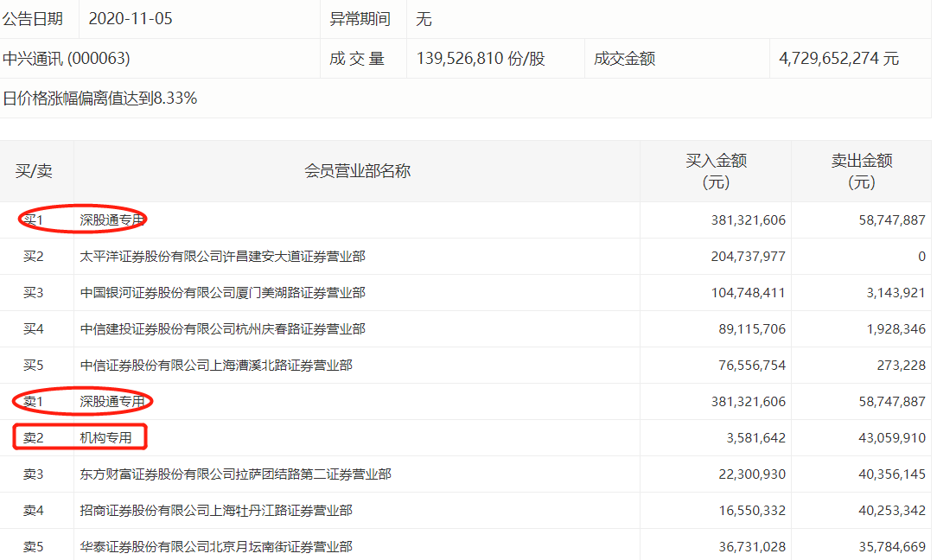
Task: Open 招商证券上海牡丹江路证券营业部 entry
Action: [x=216, y=511]
